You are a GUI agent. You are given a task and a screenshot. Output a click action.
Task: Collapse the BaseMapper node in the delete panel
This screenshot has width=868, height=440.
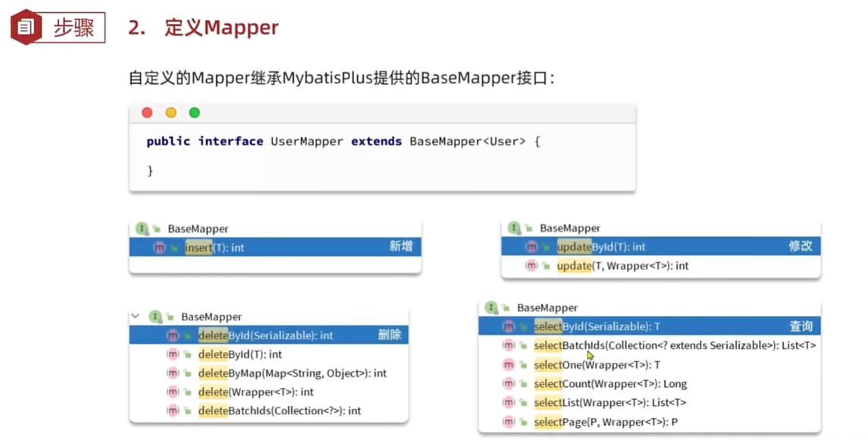[136, 317]
